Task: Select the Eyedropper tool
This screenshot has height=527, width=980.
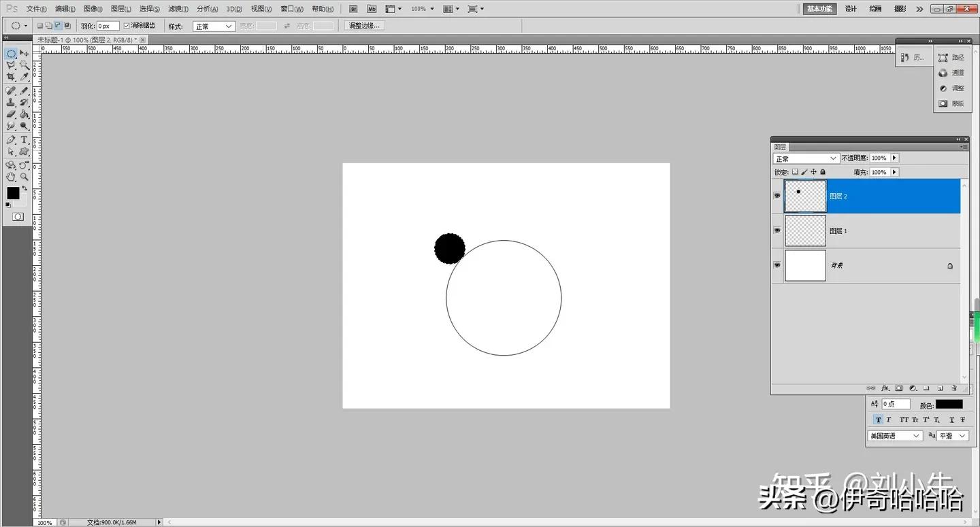Action: 24,77
